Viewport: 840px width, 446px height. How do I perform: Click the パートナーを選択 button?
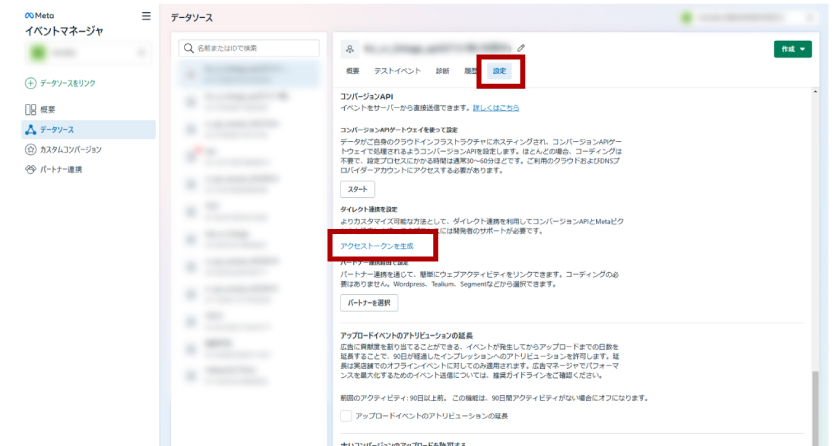[369, 303]
